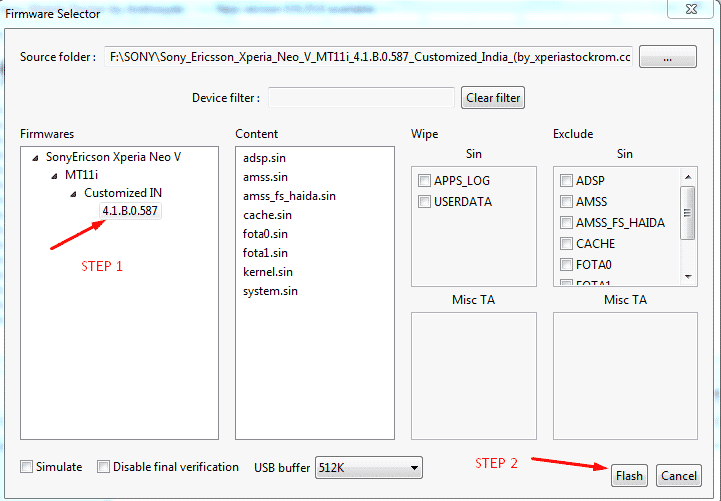This screenshot has width=721, height=501.
Task: Select the MT11i tree item
Action: point(81,175)
